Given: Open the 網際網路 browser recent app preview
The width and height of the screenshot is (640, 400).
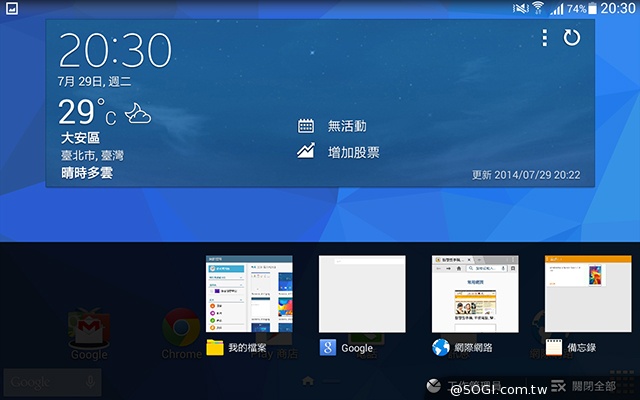Looking at the screenshot, I should 475,293.
